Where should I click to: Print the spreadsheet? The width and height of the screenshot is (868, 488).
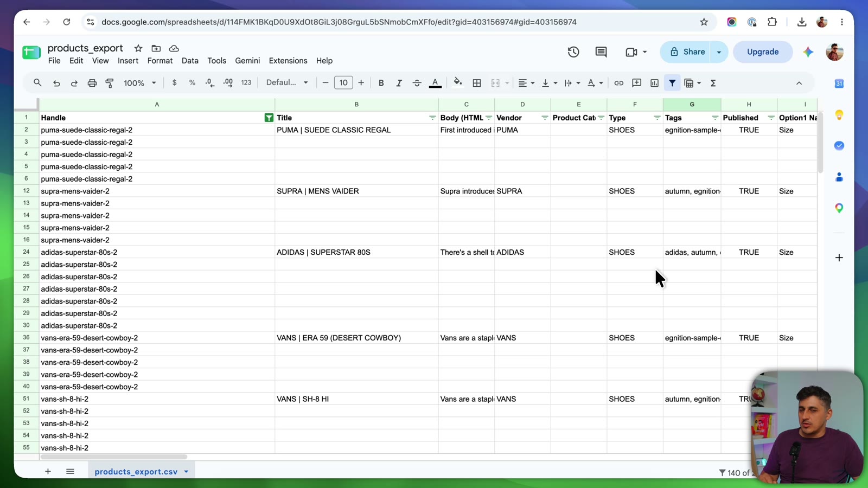(x=92, y=83)
